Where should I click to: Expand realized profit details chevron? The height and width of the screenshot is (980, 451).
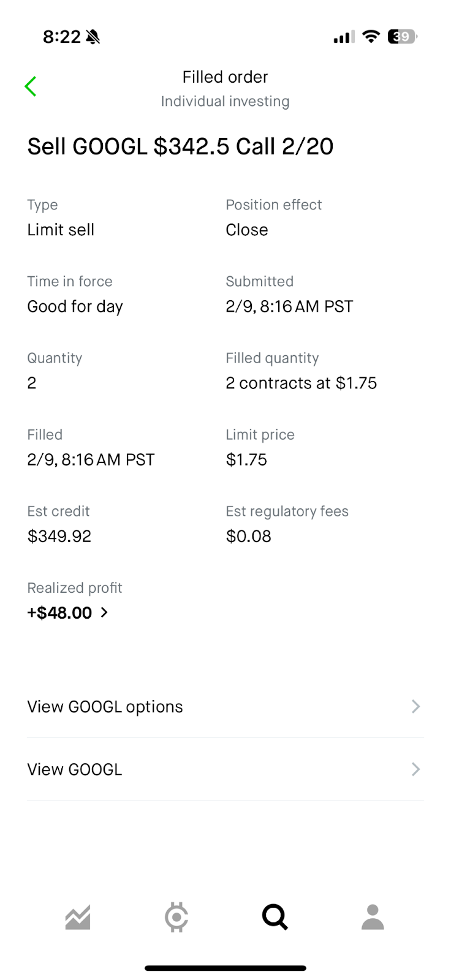[104, 612]
